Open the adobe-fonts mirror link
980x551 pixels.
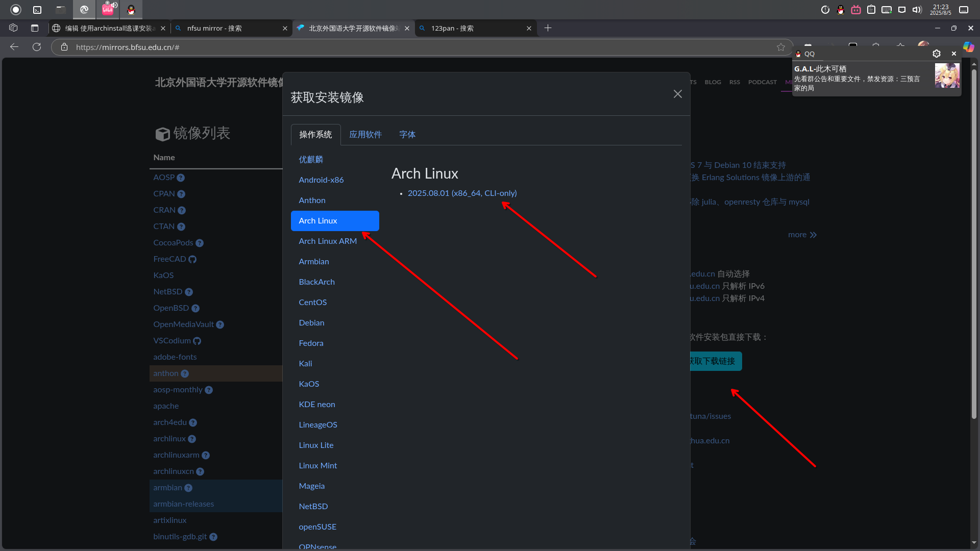pyautogui.click(x=175, y=357)
